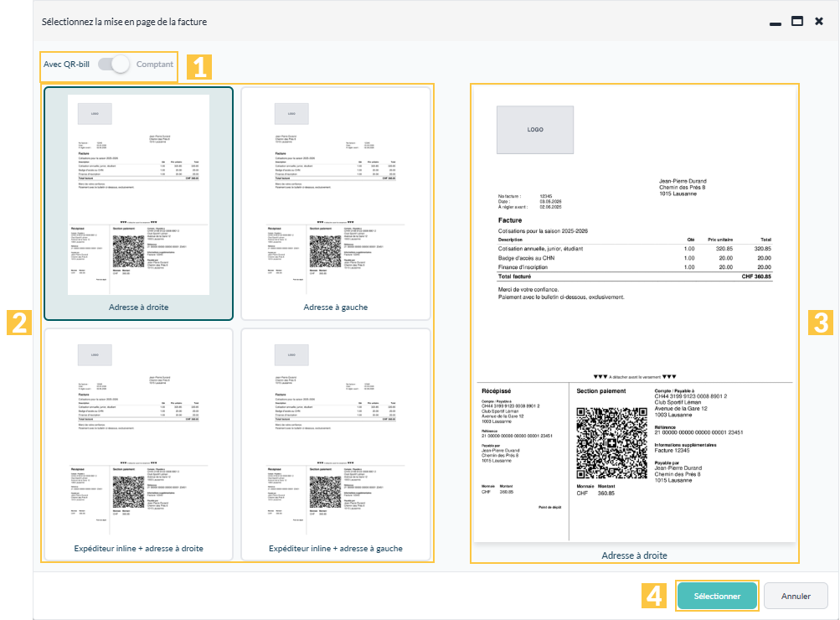Maximize the invoice layout dialog
Image resolution: width=840 pixels, height=620 pixels.
point(797,22)
